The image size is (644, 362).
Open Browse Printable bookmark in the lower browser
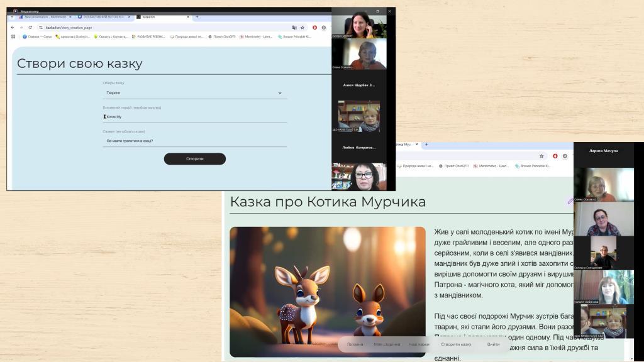[x=533, y=166]
